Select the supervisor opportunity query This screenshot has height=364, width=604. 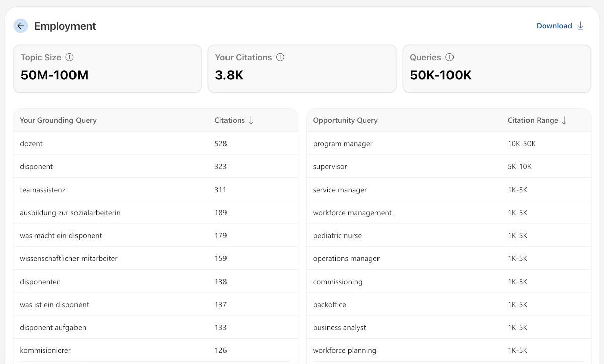click(x=449, y=166)
